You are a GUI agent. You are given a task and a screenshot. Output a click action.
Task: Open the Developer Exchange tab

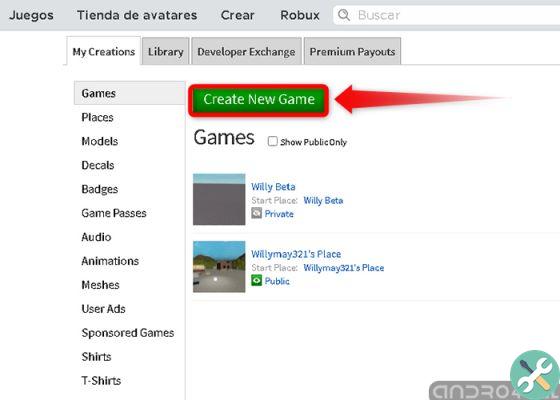tap(246, 51)
